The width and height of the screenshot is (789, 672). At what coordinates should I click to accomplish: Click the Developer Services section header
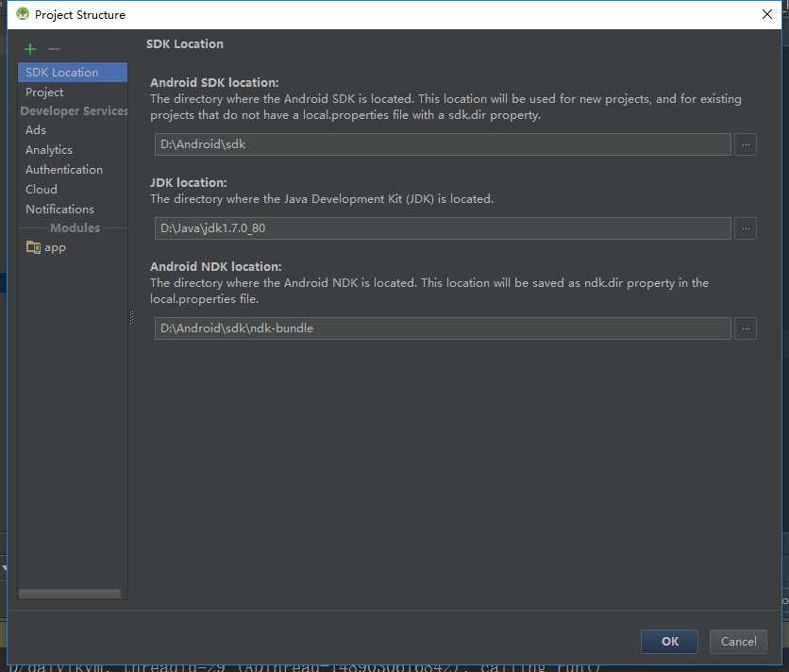(x=74, y=110)
